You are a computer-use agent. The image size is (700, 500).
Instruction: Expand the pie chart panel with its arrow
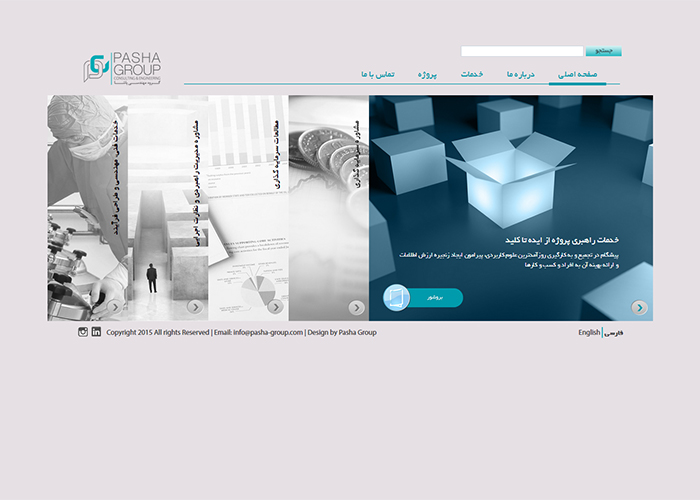click(275, 307)
